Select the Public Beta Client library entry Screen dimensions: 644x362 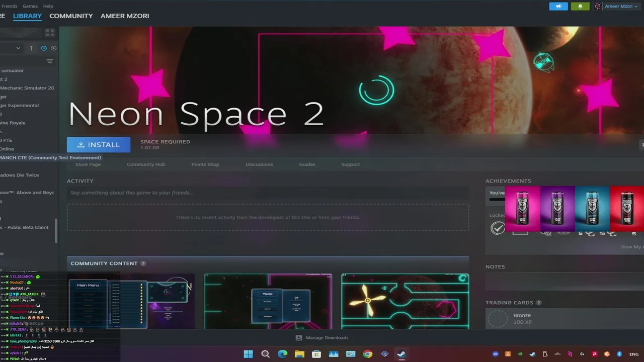(x=25, y=227)
